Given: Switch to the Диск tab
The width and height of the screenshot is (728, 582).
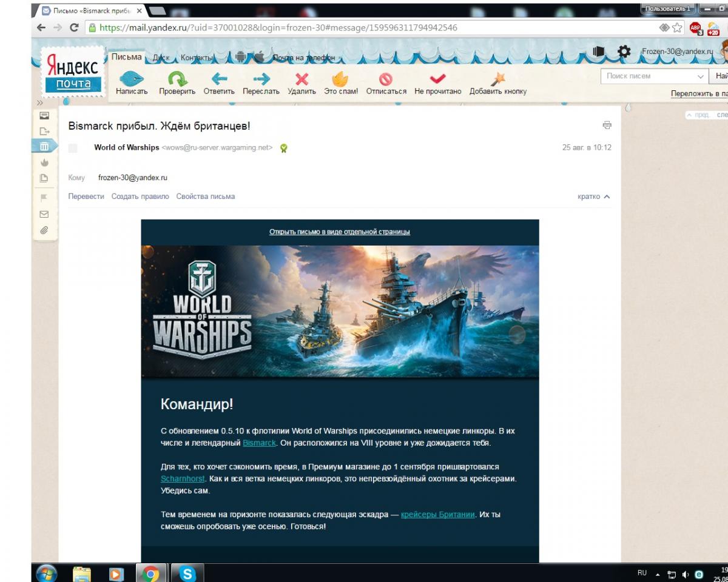Looking at the screenshot, I should [x=161, y=58].
